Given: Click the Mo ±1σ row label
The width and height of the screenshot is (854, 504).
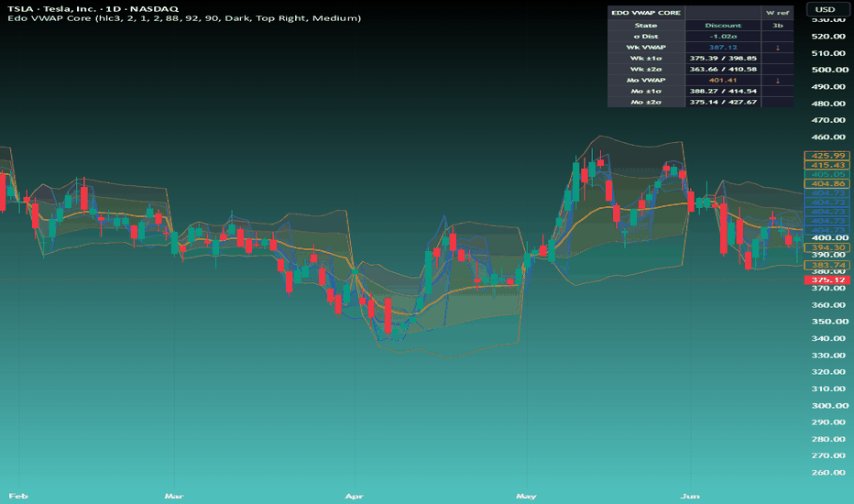Looking at the screenshot, I should point(646,91).
